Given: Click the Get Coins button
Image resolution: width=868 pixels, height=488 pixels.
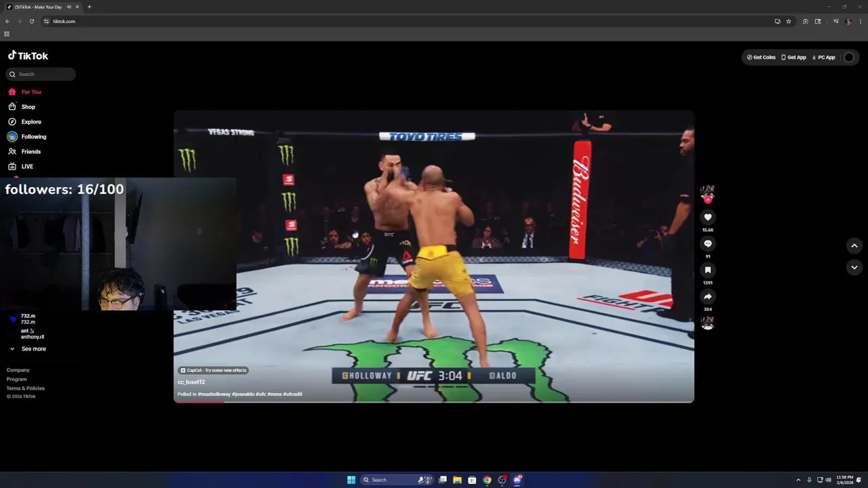Looking at the screenshot, I should (761, 57).
